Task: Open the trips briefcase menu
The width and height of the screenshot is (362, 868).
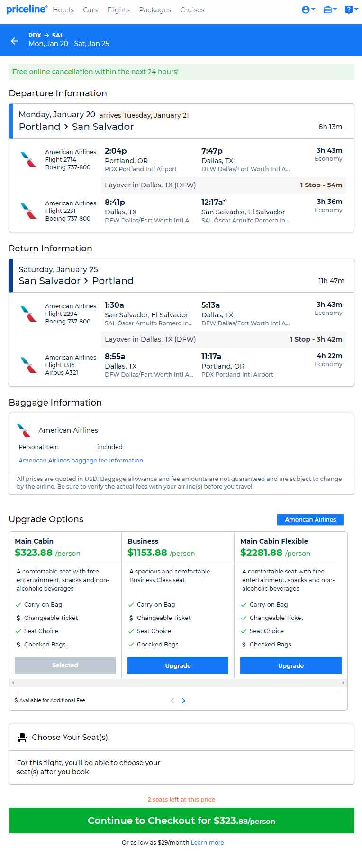Action: [330, 9]
